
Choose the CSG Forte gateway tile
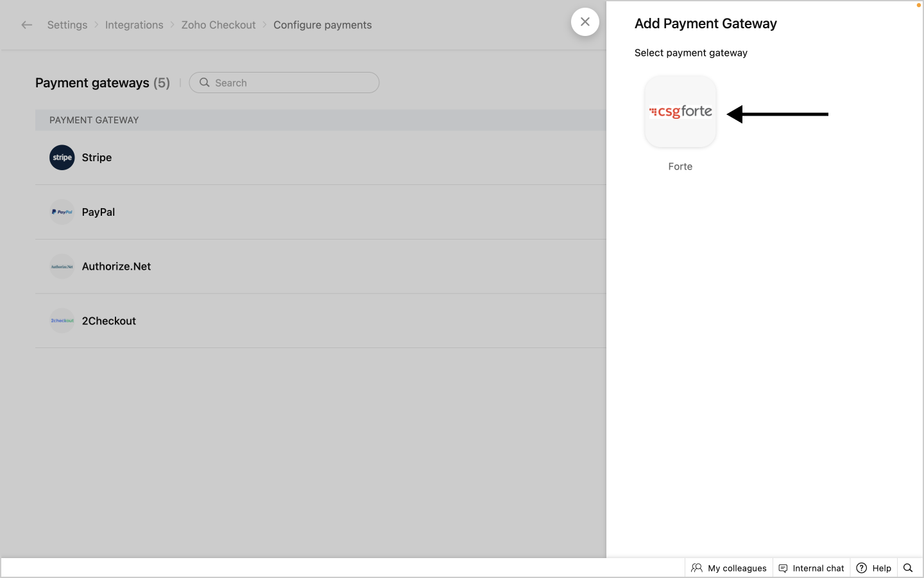tap(680, 112)
